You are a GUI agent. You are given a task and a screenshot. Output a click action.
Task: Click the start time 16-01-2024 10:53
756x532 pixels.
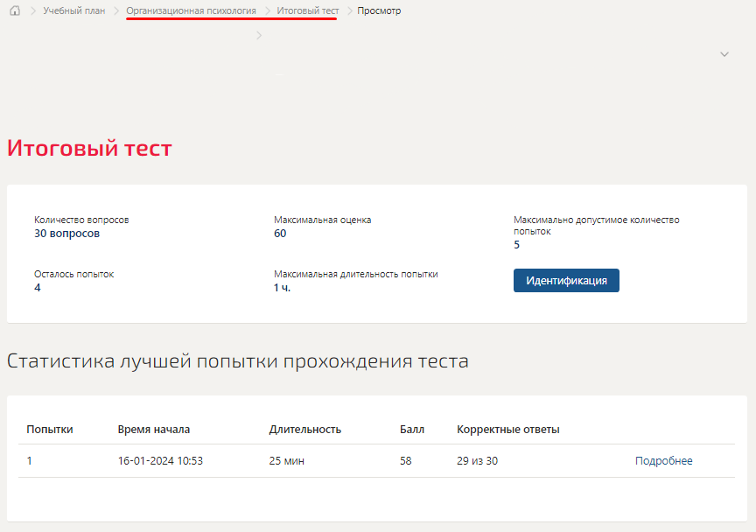pos(160,460)
